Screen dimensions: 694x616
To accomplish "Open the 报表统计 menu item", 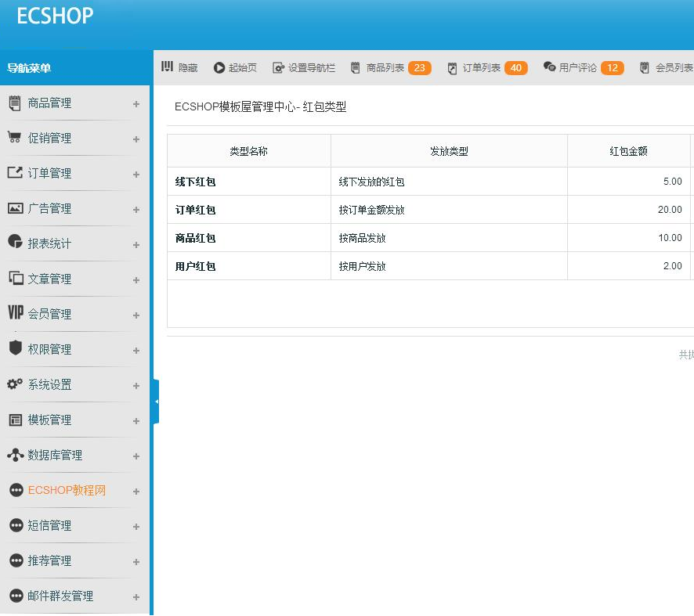I will (49, 243).
